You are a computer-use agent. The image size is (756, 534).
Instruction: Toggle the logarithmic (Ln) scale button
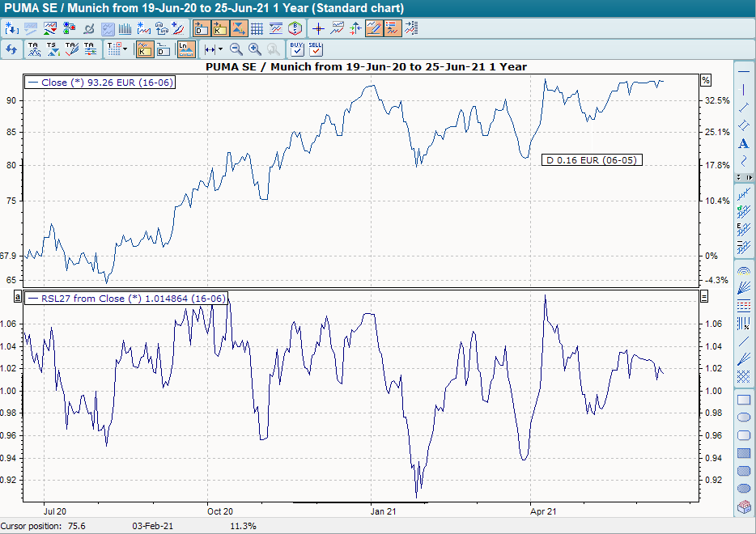tap(186, 49)
